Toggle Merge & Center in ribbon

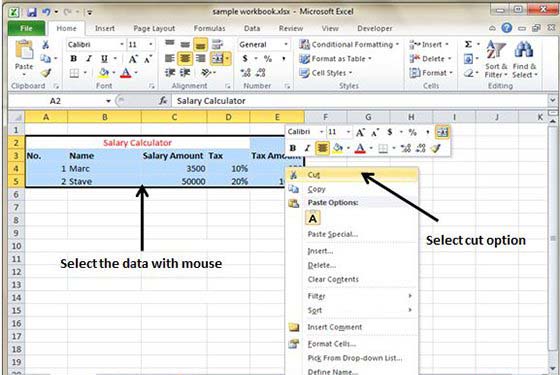click(217, 59)
